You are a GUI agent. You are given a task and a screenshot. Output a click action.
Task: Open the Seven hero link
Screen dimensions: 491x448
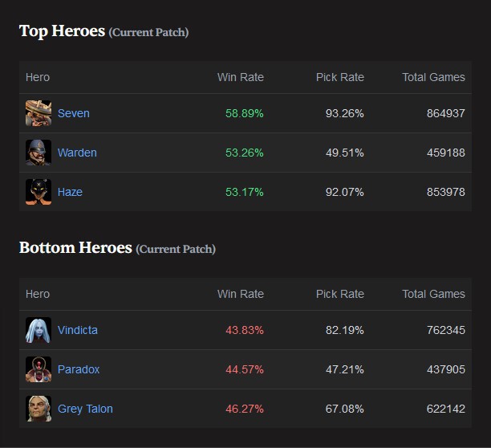coord(74,113)
